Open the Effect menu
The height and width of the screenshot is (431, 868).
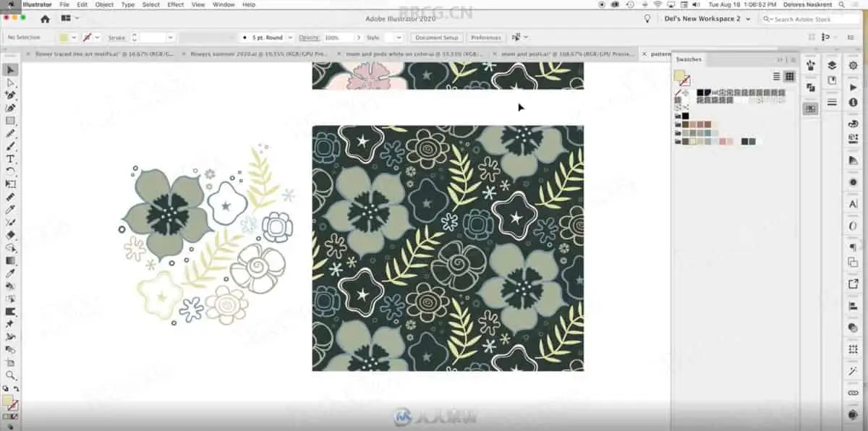click(x=176, y=4)
